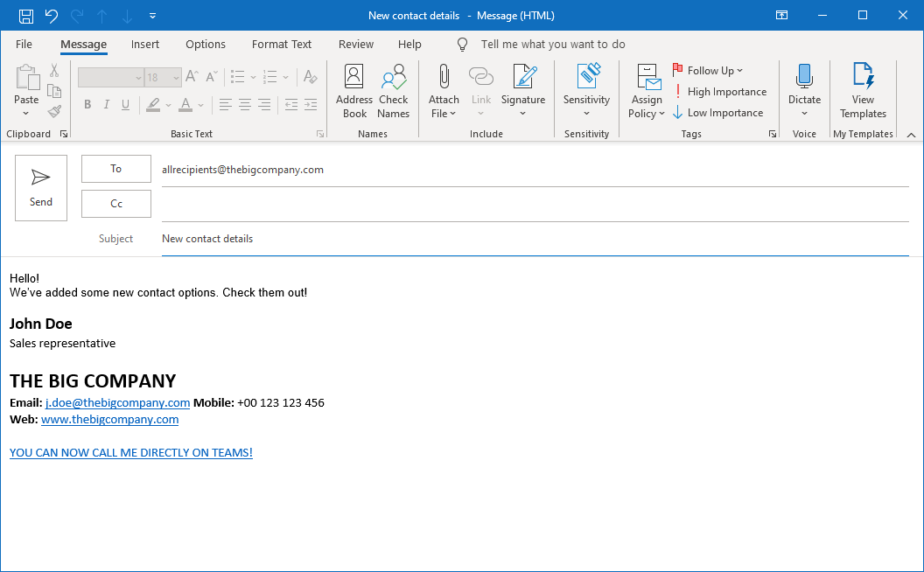Open the font name combo box
The image size is (924, 572).
[x=111, y=77]
